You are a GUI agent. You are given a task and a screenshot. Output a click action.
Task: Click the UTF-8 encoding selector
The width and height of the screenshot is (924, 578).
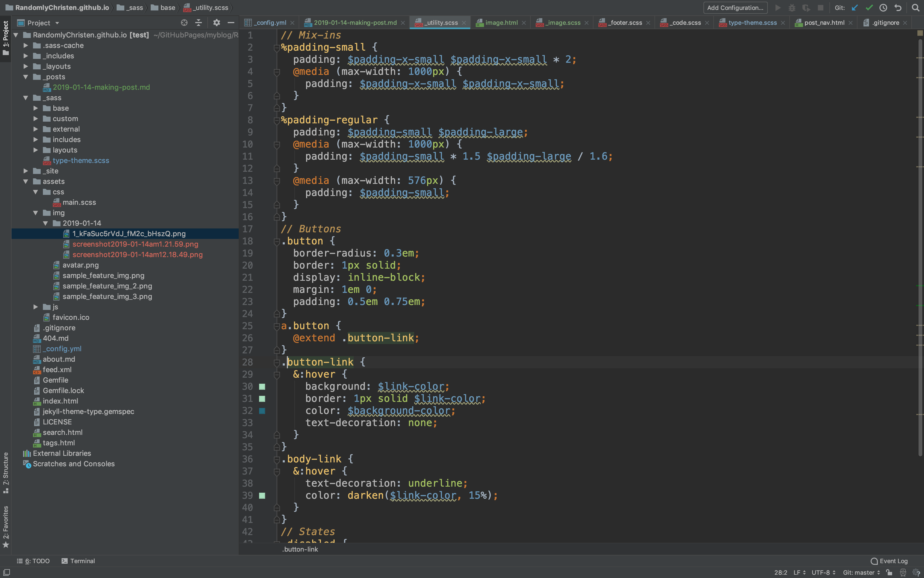[824, 572]
